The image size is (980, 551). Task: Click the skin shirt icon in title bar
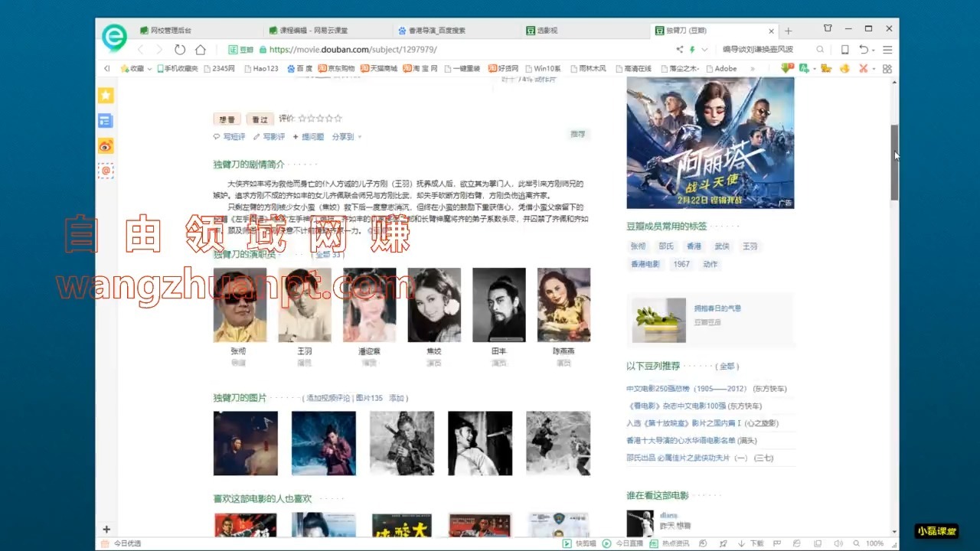pos(828,28)
